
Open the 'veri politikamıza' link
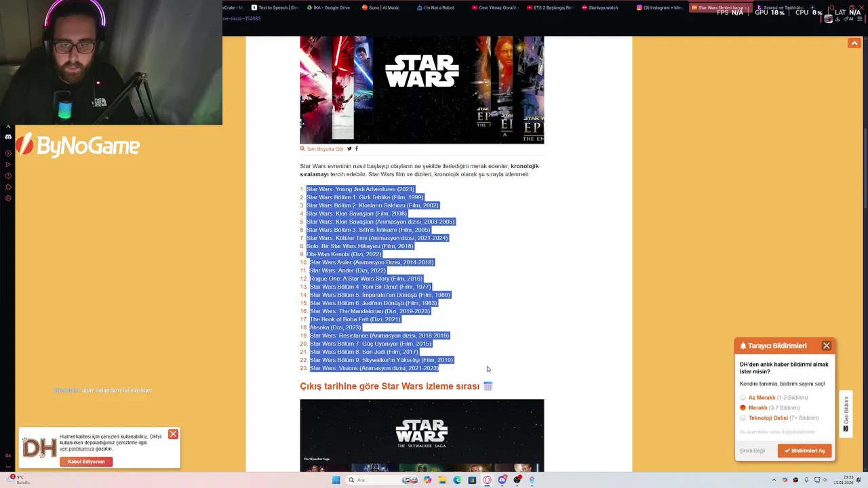pos(77,449)
